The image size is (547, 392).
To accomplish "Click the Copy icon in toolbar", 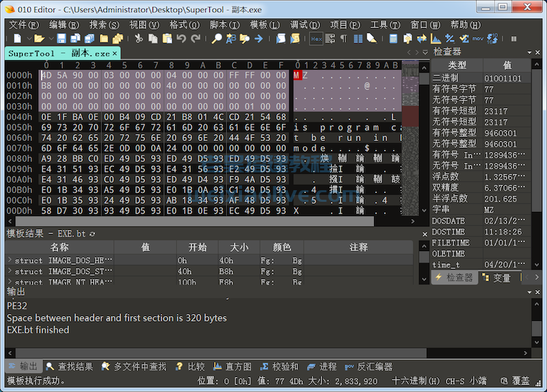I will pyautogui.click(x=152, y=38).
